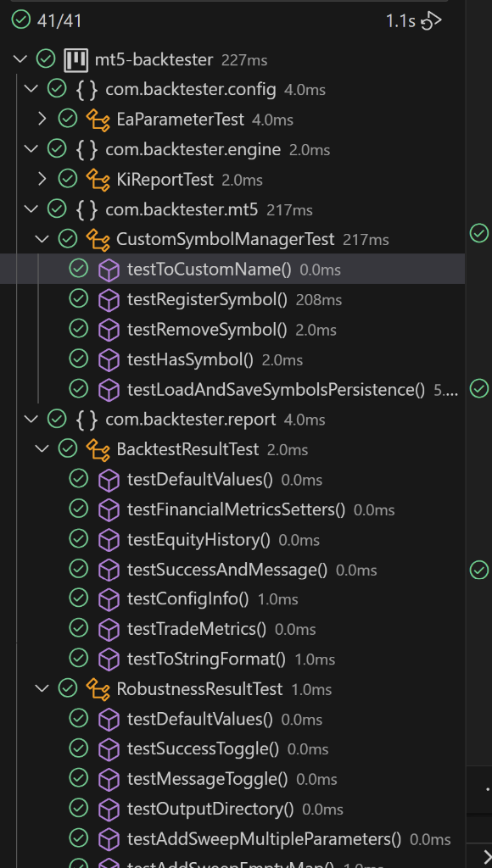Click the green pass icon of testToStringFormat()
This screenshot has width=492, height=868.
coord(79,659)
